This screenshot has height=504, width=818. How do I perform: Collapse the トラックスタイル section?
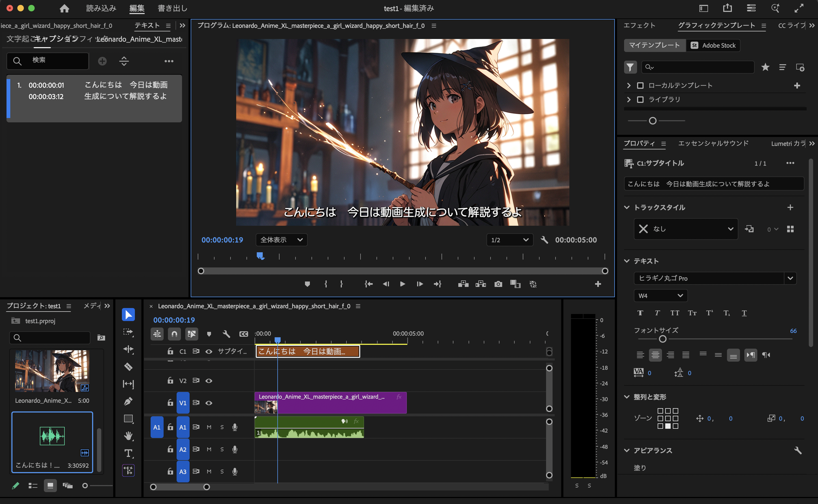627,207
